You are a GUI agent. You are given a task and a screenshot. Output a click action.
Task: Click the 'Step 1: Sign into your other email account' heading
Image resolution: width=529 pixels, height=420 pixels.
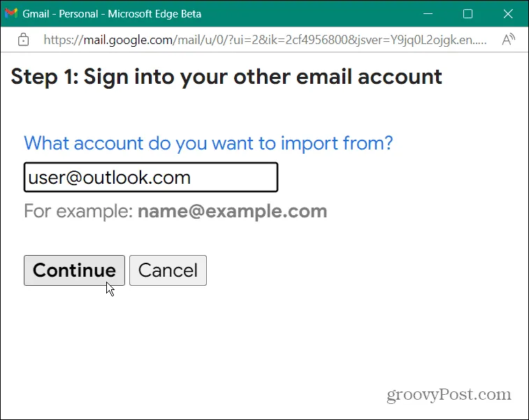point(226,77)
